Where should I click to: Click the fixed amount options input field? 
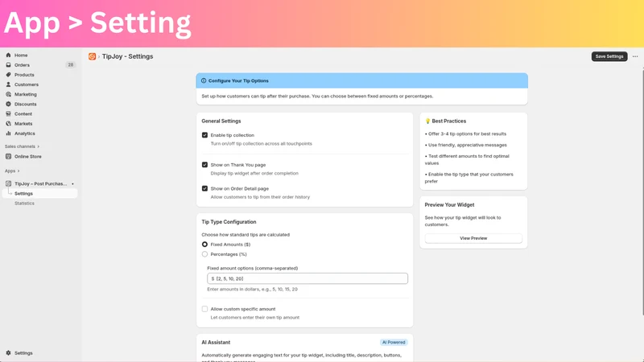308,278
